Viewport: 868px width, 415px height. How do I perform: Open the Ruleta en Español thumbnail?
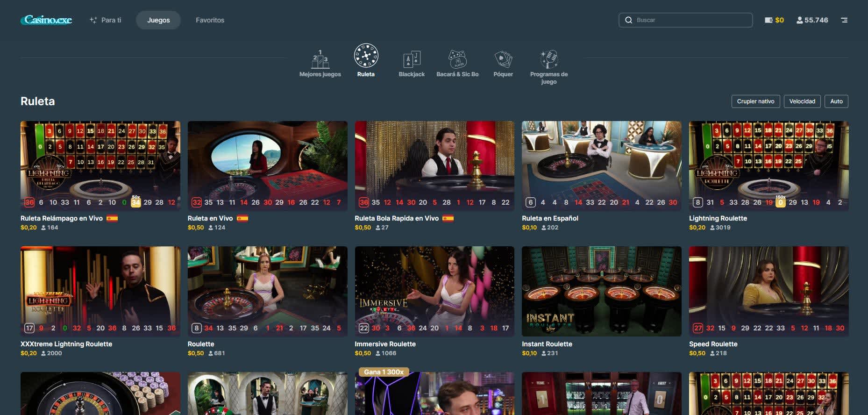[602, 166]
